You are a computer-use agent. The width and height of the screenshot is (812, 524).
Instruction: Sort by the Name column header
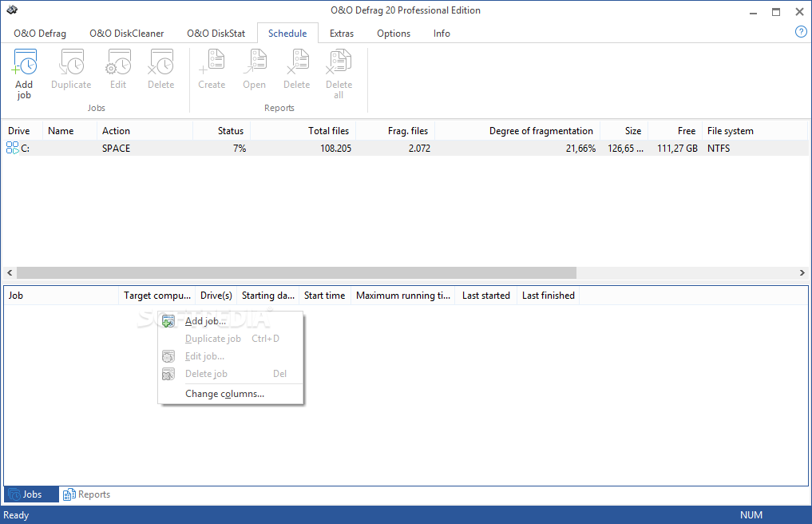(x=69, y=131)
